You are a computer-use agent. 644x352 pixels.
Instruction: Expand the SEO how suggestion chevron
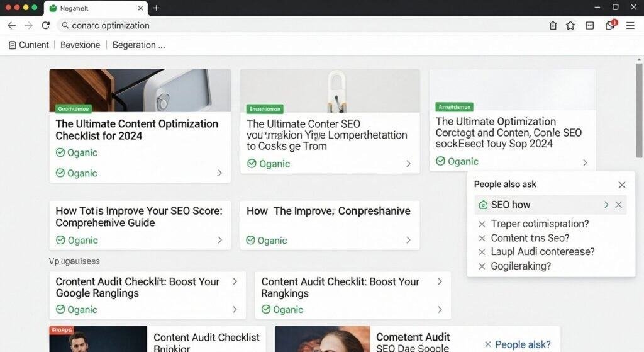pos(606,205)
